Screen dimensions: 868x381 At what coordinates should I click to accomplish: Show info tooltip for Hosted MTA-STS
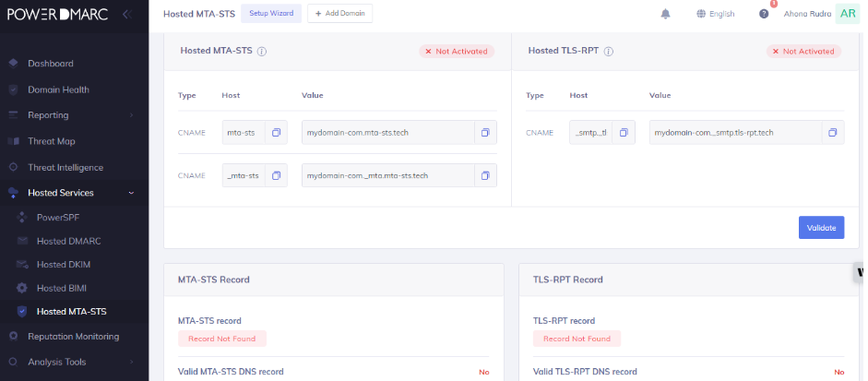262,52
